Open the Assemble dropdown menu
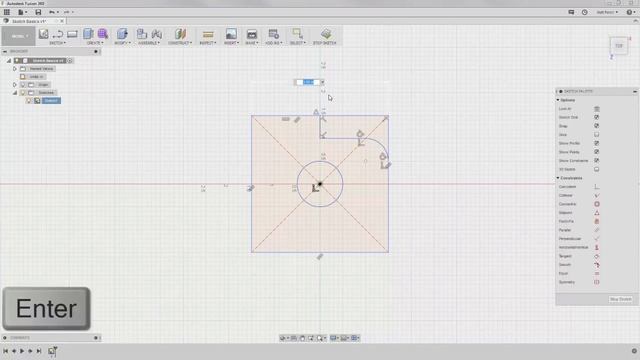This screenshot has width=640, height=360. tap(149, 43)
